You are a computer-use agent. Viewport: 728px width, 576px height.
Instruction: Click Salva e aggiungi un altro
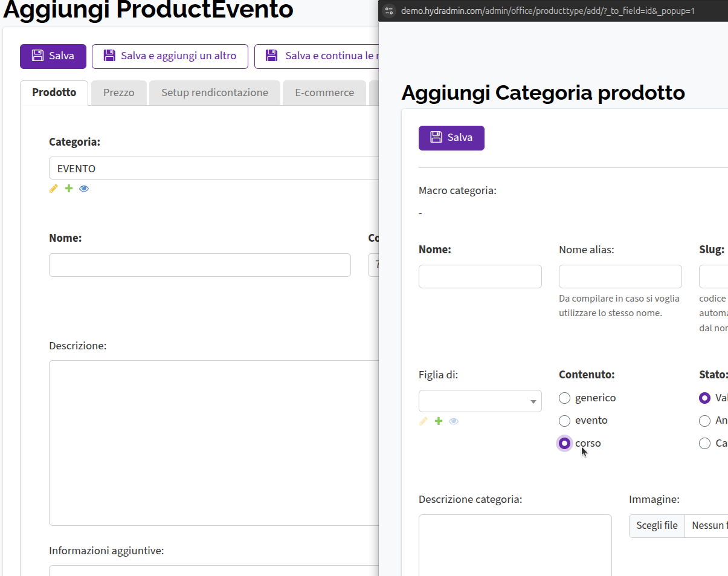tap(170, 56)
